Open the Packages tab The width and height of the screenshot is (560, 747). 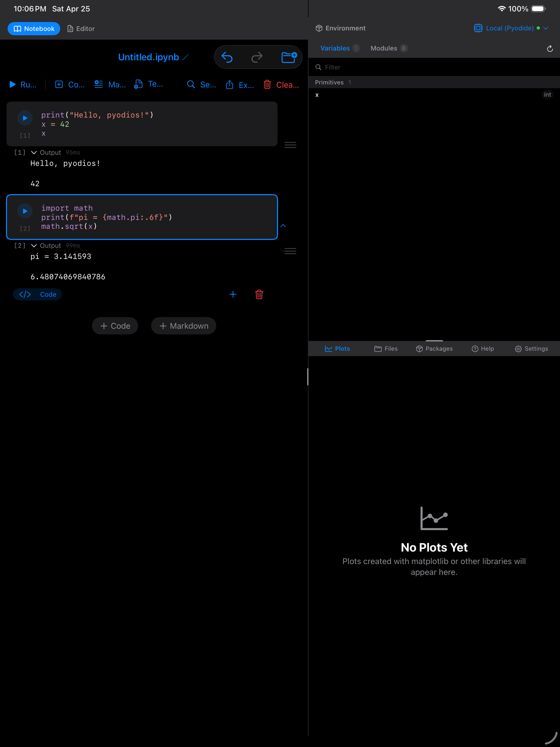pyautogui.click(x=434, y=349)
